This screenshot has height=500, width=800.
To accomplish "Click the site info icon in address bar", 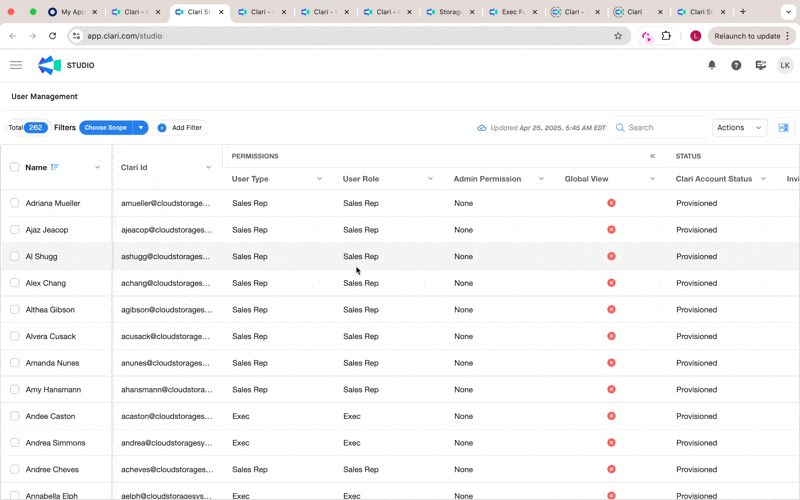I will point(77,36).
